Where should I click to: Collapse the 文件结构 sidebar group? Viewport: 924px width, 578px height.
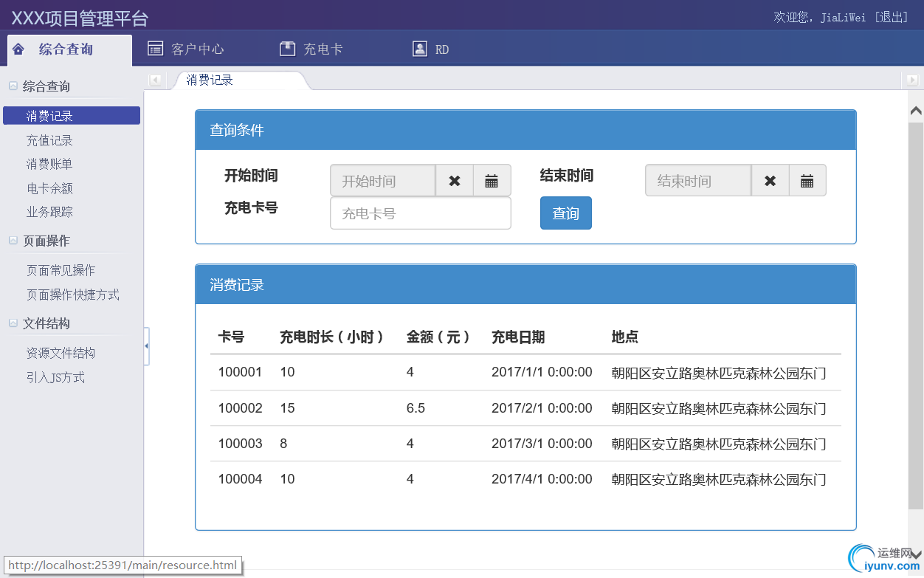[x=13, y=323]
